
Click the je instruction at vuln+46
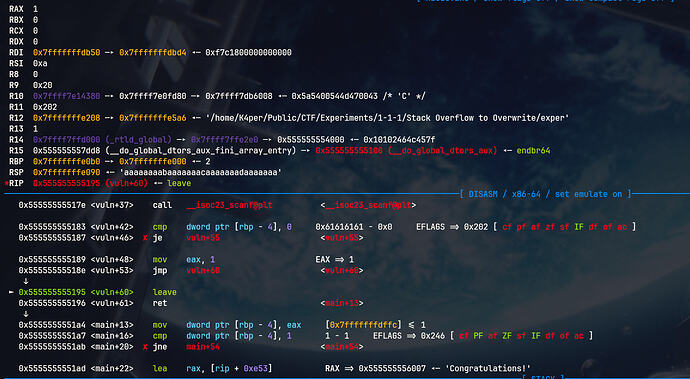158,238
